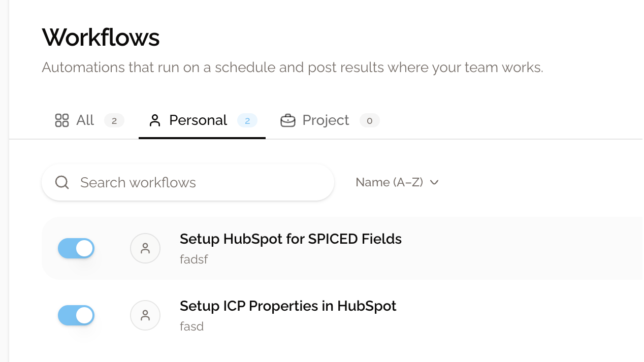Click the magnifying glass search icon
This screenshot has width=644, height=362.
62,182
